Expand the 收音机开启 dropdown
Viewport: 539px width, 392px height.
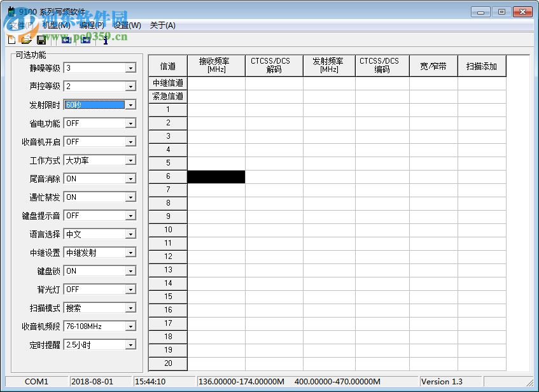pos(130,142)
